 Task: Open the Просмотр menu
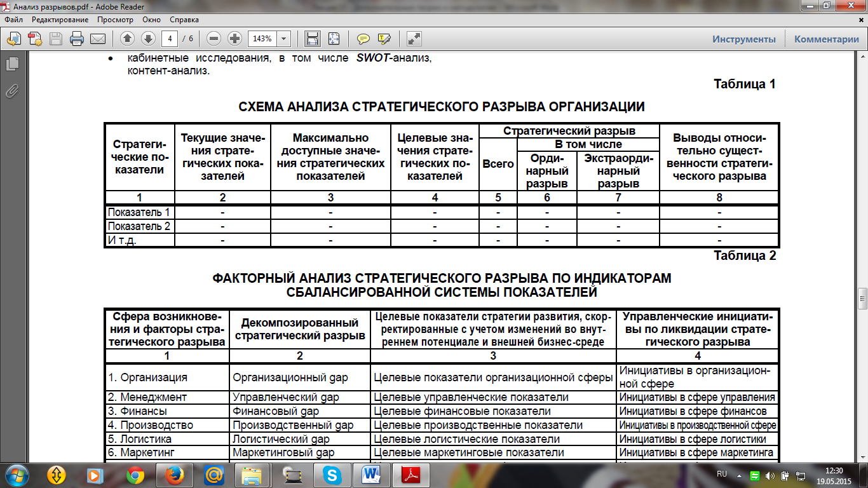(115, 20)
